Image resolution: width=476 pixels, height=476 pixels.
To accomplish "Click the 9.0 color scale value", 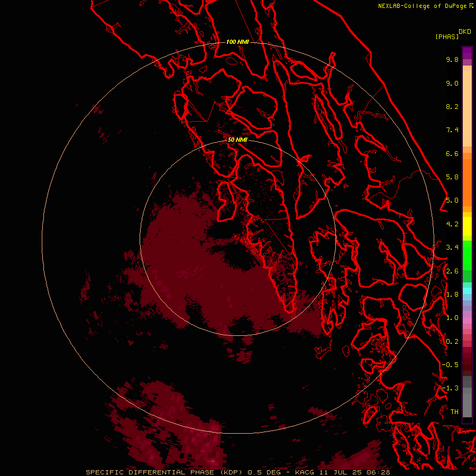I will 452,83.
